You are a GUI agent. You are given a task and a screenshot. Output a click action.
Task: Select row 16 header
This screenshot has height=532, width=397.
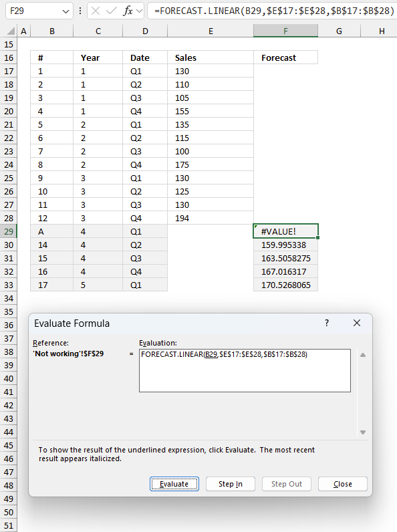pyautogui.click(x=9, y=57)
